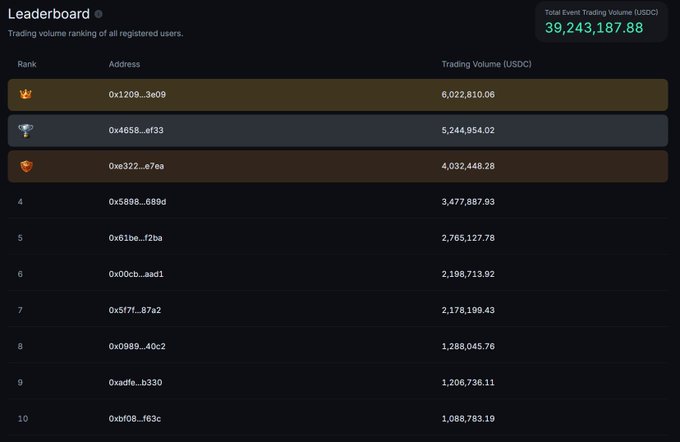Select address 0x61be...f2ba
The image size is (680, 442).
[135, 238]
